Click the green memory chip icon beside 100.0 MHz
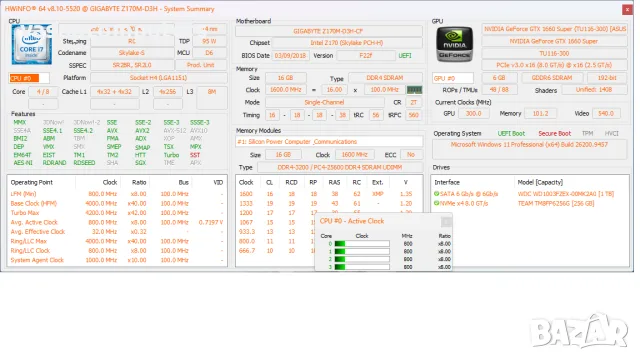Viewport: 640px width, 360px height. 414,90
